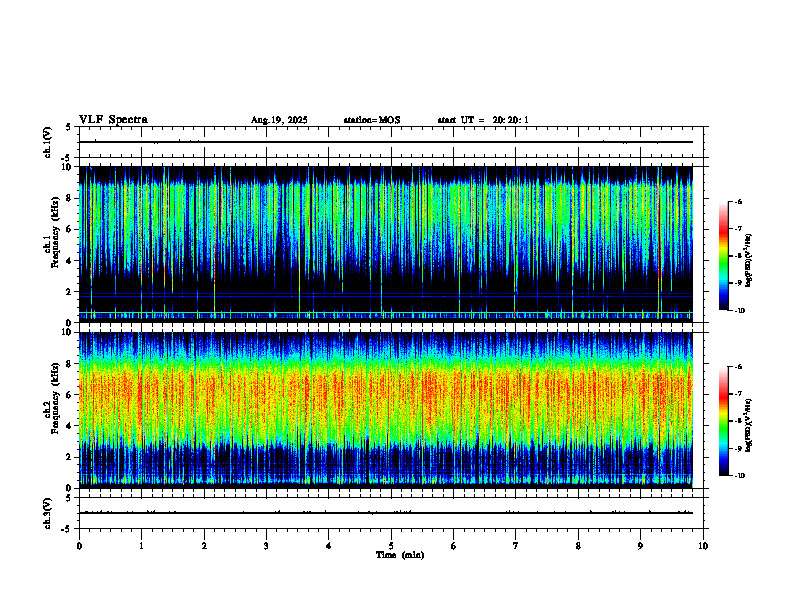Click time axis tick label "9"
This screenshot has height=612, width=792.
tap(640, 546)
